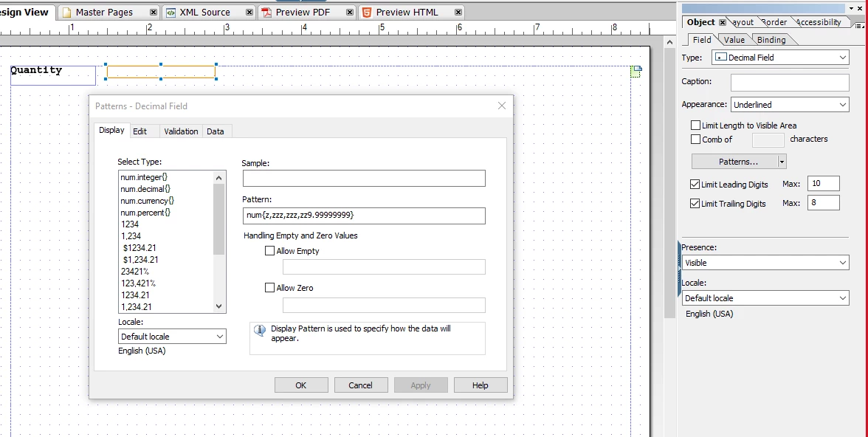
Task: Select num.percent{} in the type list
Action: pos(145,212)
